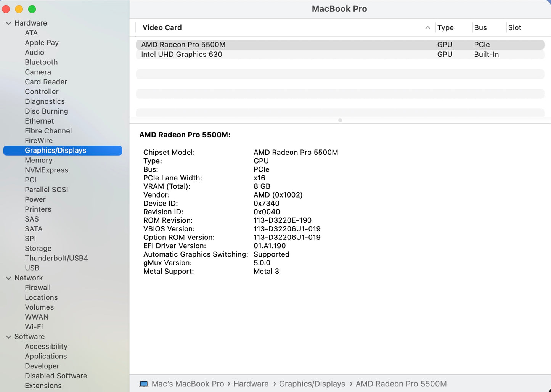Select Graphics/Displays in the sidebar

55,150
